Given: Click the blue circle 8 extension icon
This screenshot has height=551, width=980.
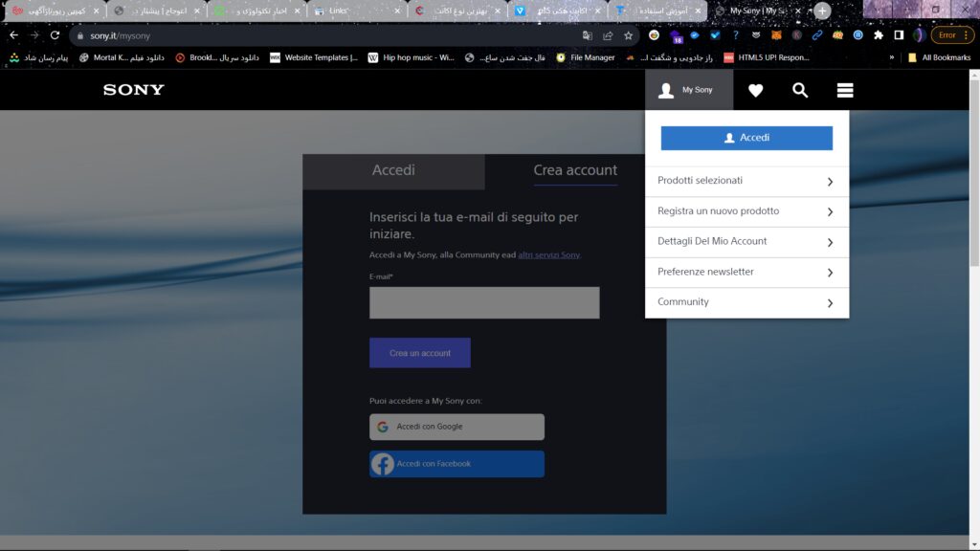Looking at the screenshot, I should coord(858,35).
